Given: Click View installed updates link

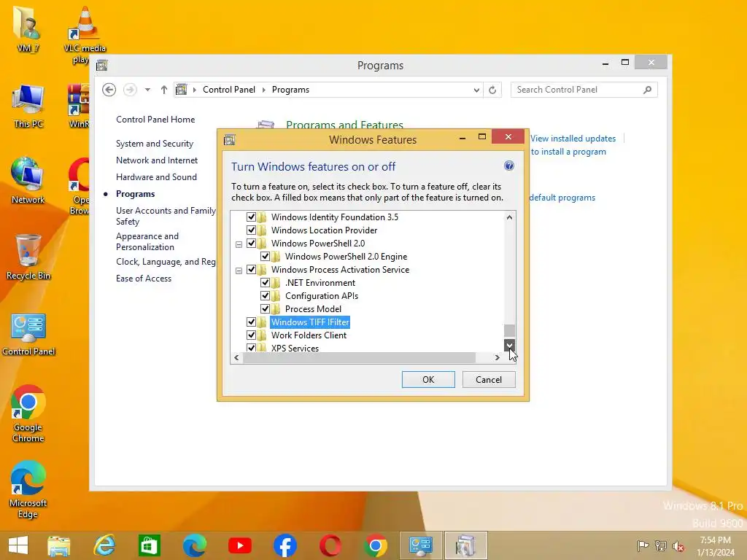Looking at the screenshot, I should point(573,139).
